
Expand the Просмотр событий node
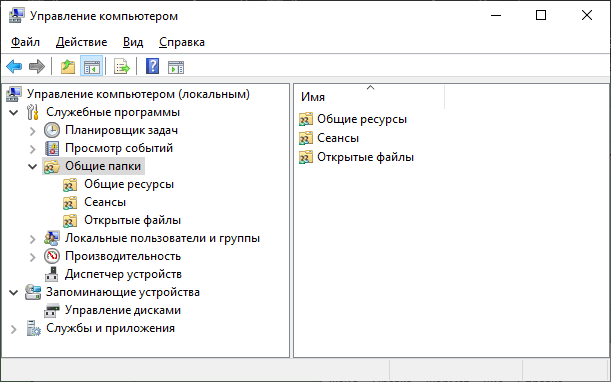[33, 149]
